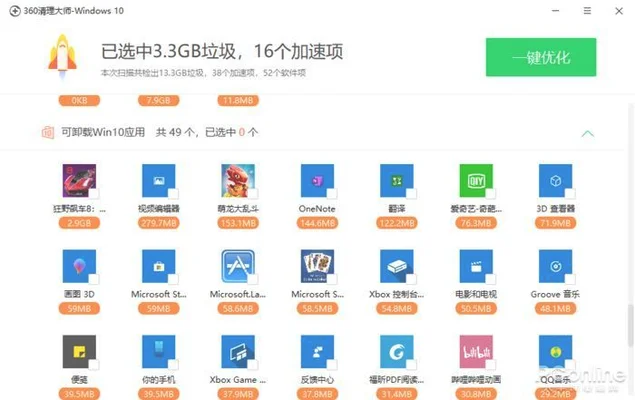Check the 画图 3D checkbox
This screenshot has width=635, height=400.
pos(94,279)
